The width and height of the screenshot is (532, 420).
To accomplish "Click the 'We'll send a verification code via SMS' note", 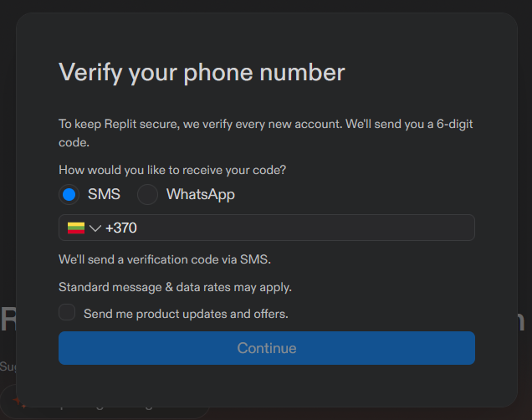I will (165, 259).
